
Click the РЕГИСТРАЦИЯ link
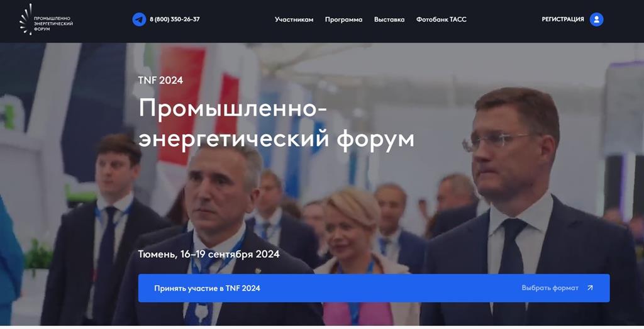[x=563, y=20]
